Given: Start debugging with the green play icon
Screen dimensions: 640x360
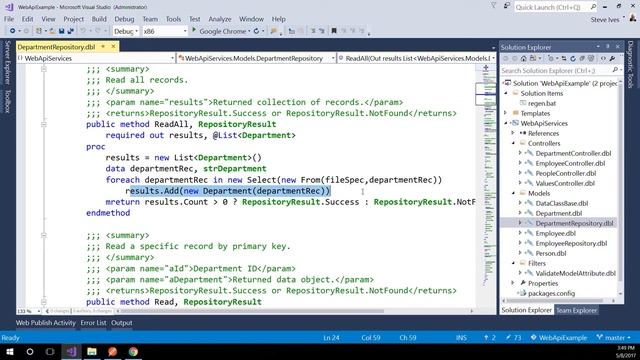Looking at the screenshot, I should point(194,31).
